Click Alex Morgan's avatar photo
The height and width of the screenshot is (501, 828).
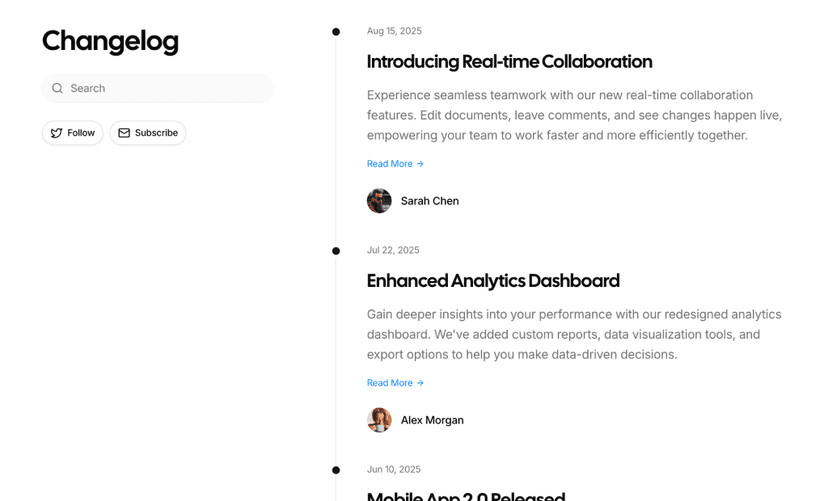[x=379, y=420]
